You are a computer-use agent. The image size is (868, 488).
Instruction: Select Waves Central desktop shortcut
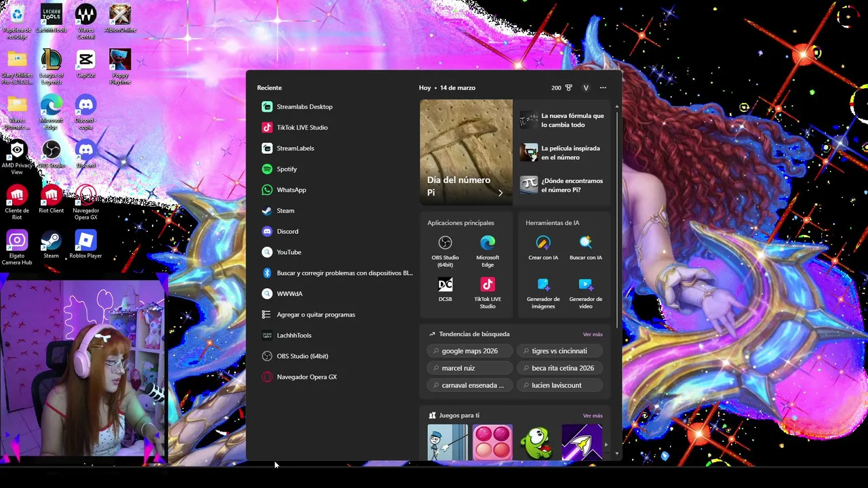(x=85, y=21)
